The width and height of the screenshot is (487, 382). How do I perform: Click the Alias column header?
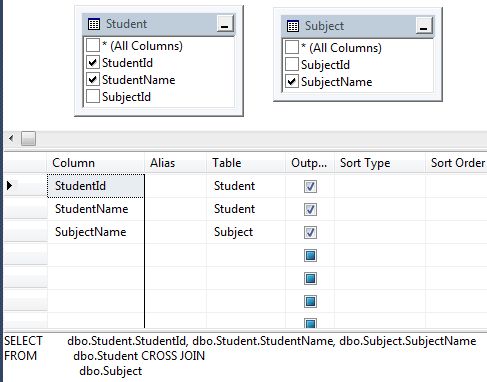pyautogui.click(x=175, y=163)
